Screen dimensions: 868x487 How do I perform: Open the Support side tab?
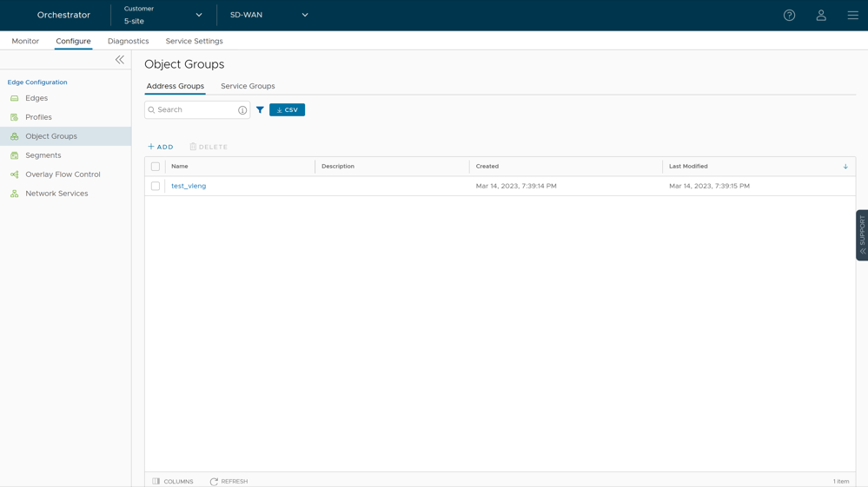(x=861, y=234)
